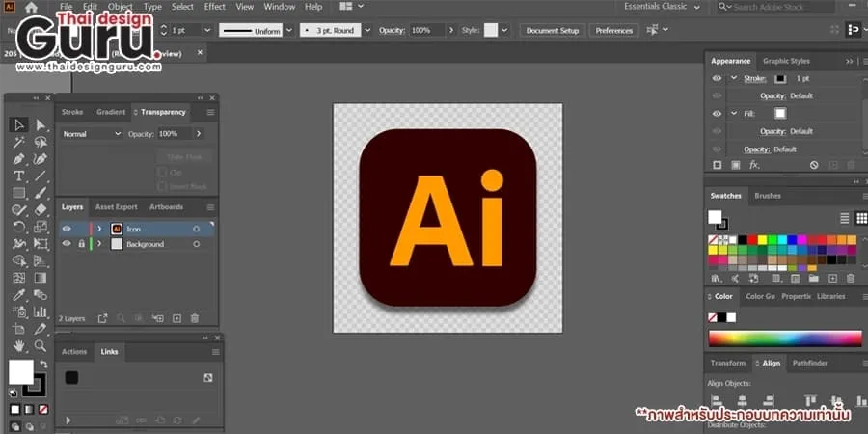Open the Object menu
868x434 pixels.
(121, 7)
